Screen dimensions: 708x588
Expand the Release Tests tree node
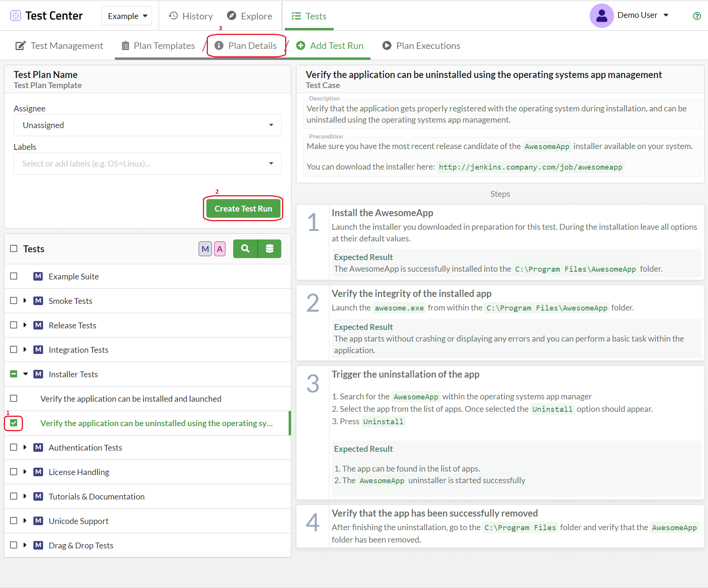(25, 325)
